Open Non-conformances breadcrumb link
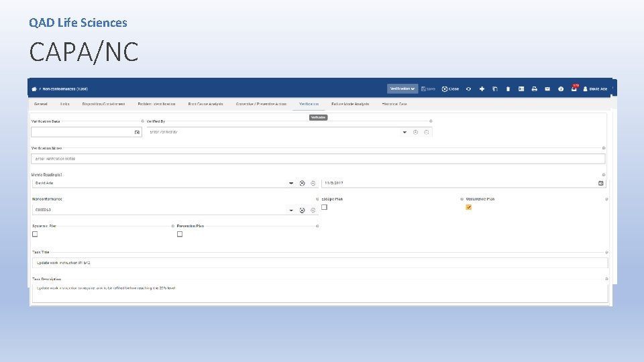Viewport: 644px width, 362px height. [x=65, y=89]
